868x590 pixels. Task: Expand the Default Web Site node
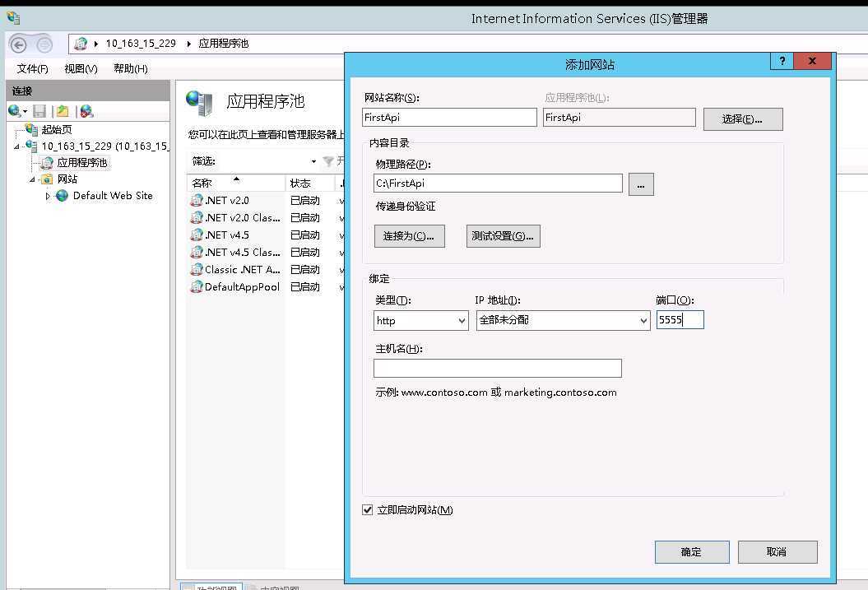(x=48, y=196)
